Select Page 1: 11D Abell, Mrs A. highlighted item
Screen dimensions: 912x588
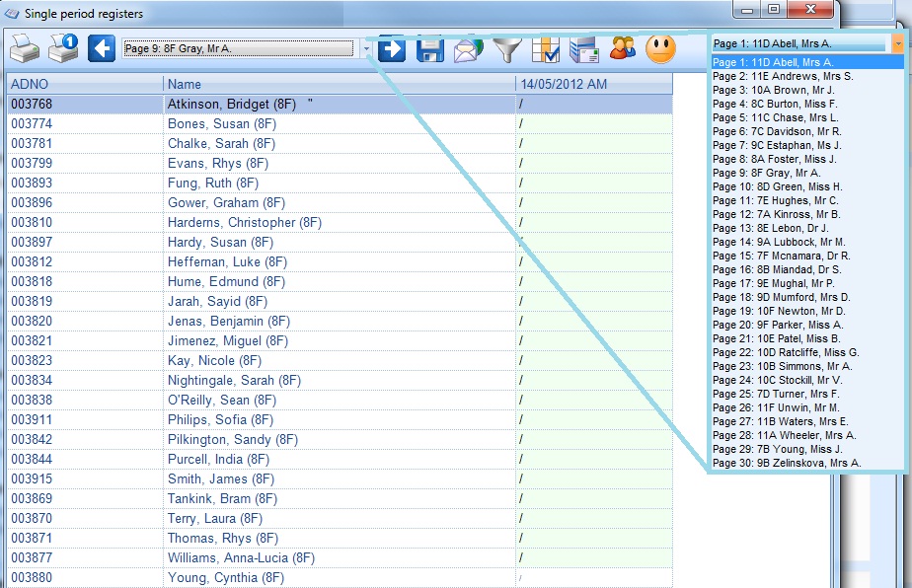point(807,62)
